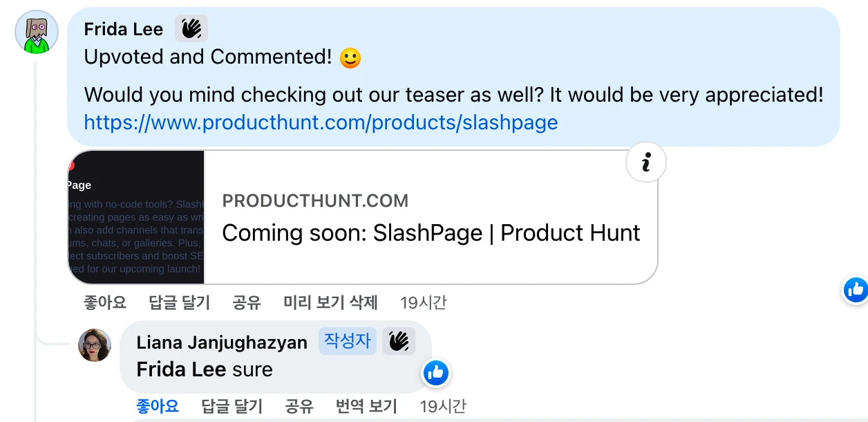Click the 19시간 timestamp on Frida's comment
This screenshot has width=868, height=422.
click(x=423, y=302)
